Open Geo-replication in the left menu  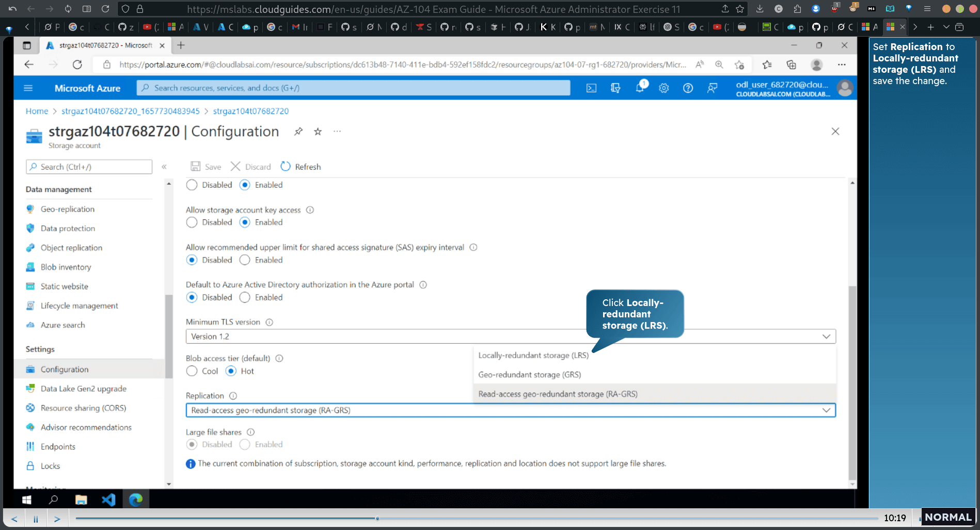67,209
